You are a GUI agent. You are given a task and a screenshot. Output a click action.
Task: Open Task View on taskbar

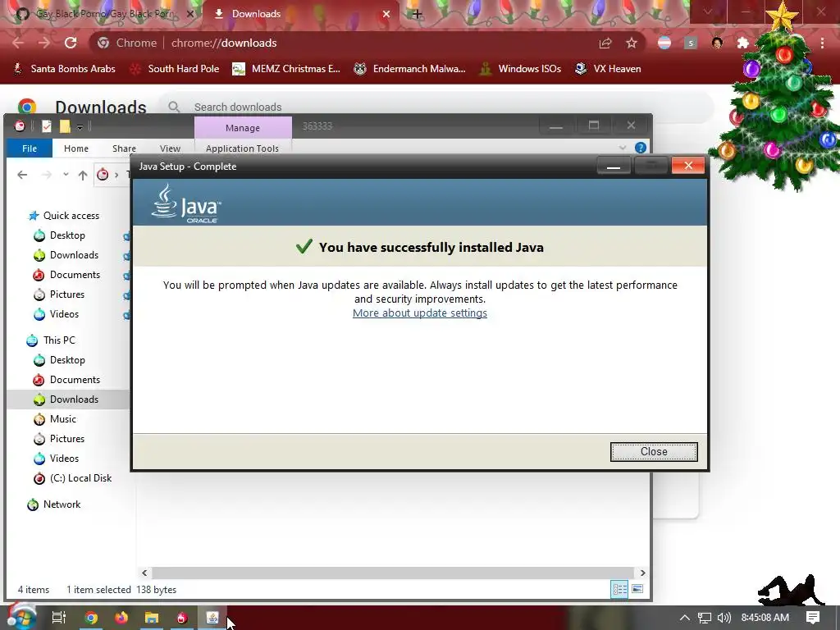tap(59, 618)
